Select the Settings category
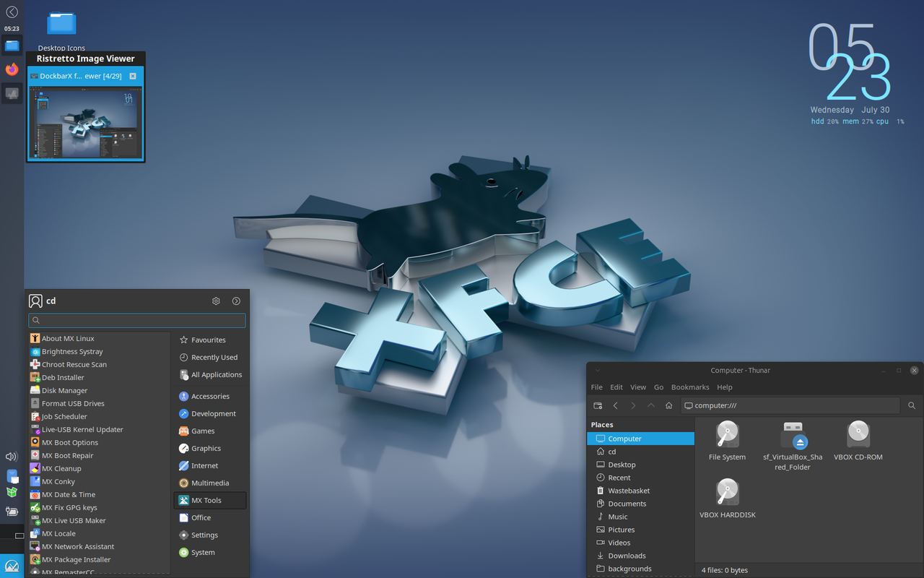This screenshot has width=924, height=578. coord(210,535)
